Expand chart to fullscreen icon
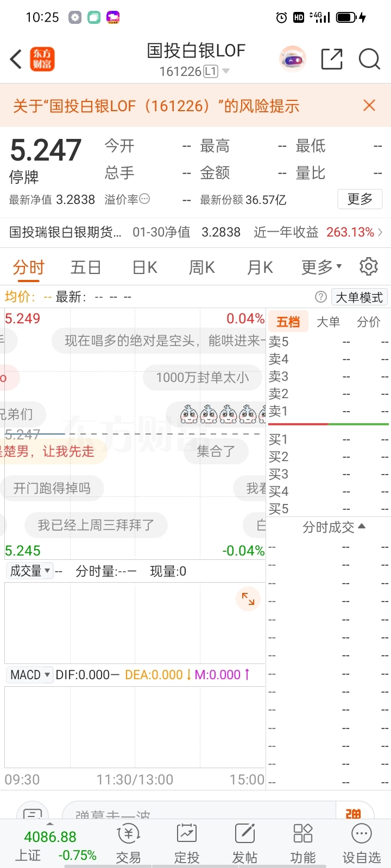 point(248,599)
